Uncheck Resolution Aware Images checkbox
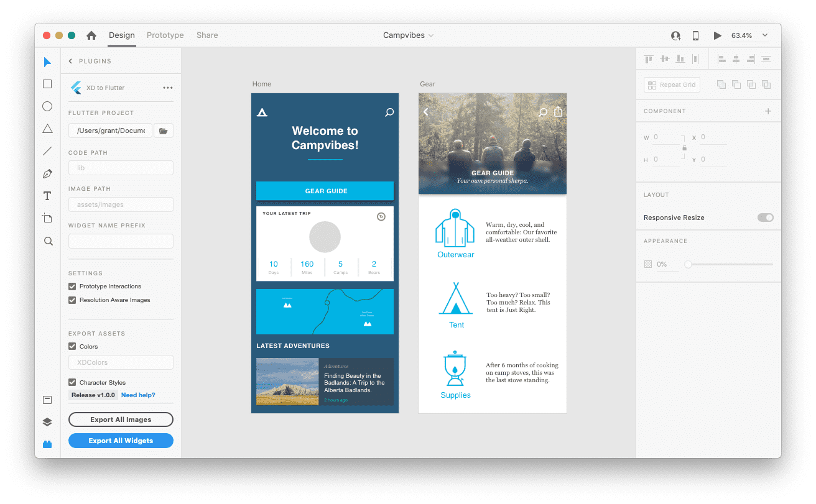The image size is (816, 504). 72,300
